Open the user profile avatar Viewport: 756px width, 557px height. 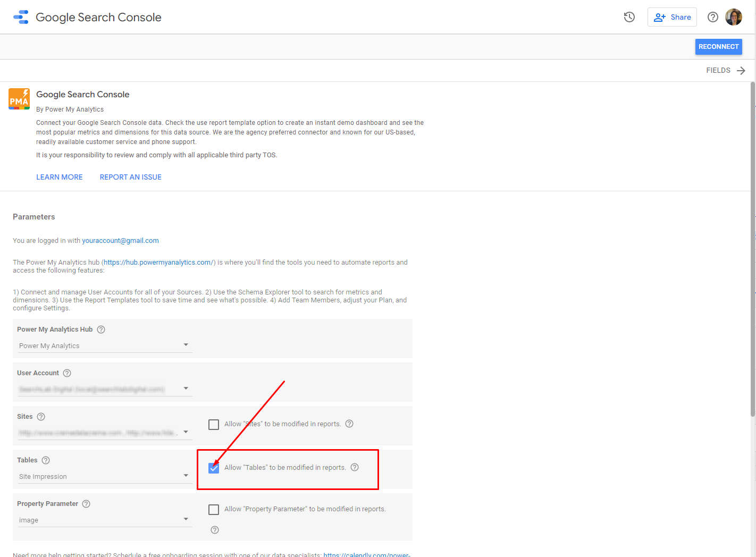(733, 17)
